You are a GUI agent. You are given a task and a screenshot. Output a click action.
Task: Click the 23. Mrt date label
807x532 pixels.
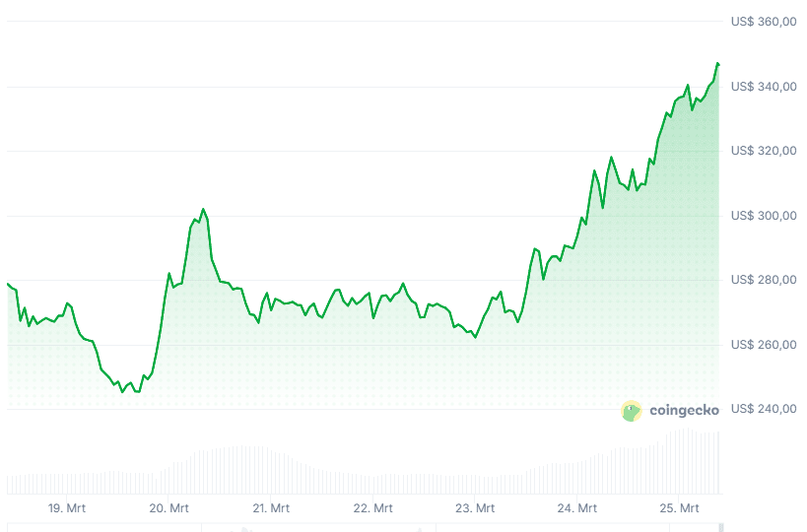point(475,508)
